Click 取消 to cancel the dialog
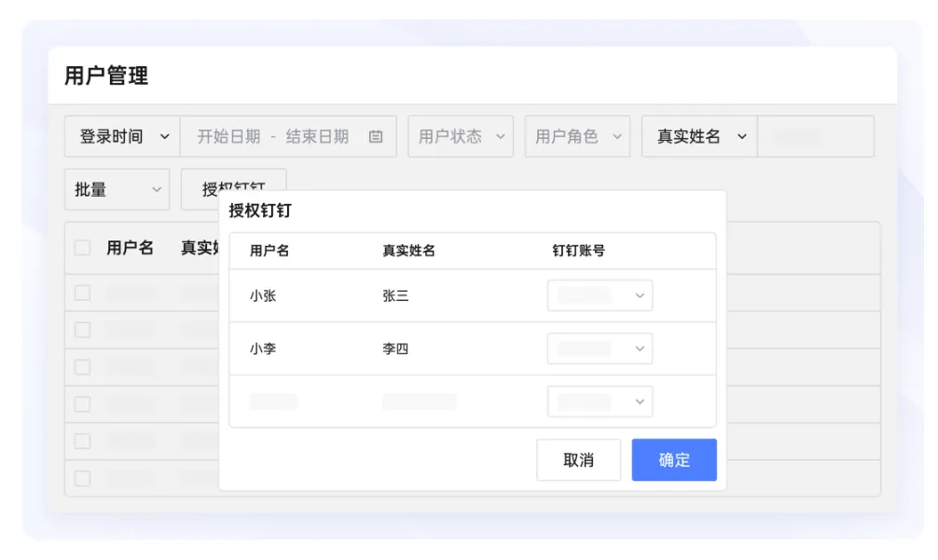The height and width of the screenshot is (560, 938). (578, 459)
